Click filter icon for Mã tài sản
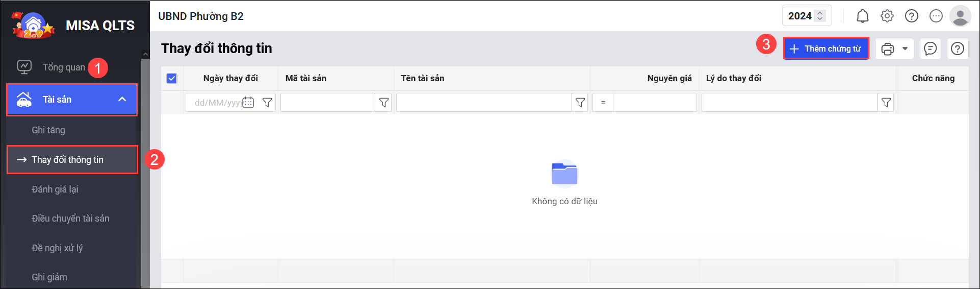980x289 pixels. tap(384, 103)
